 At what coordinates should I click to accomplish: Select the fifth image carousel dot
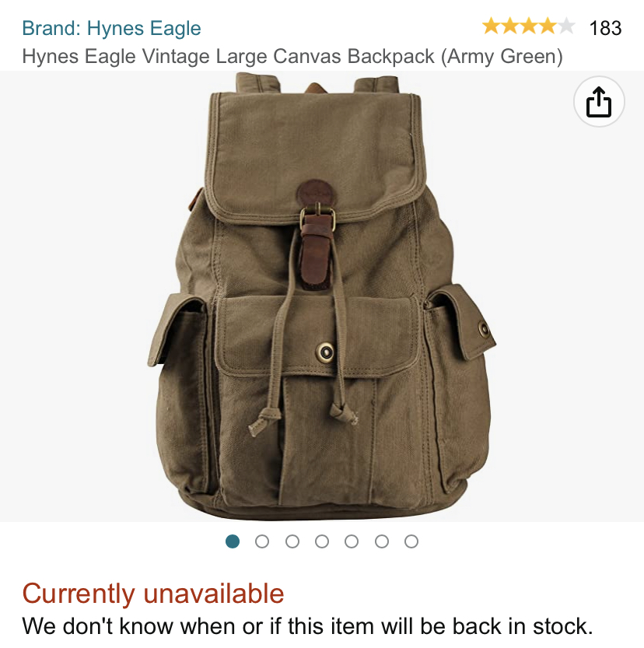tap(352, 541)
